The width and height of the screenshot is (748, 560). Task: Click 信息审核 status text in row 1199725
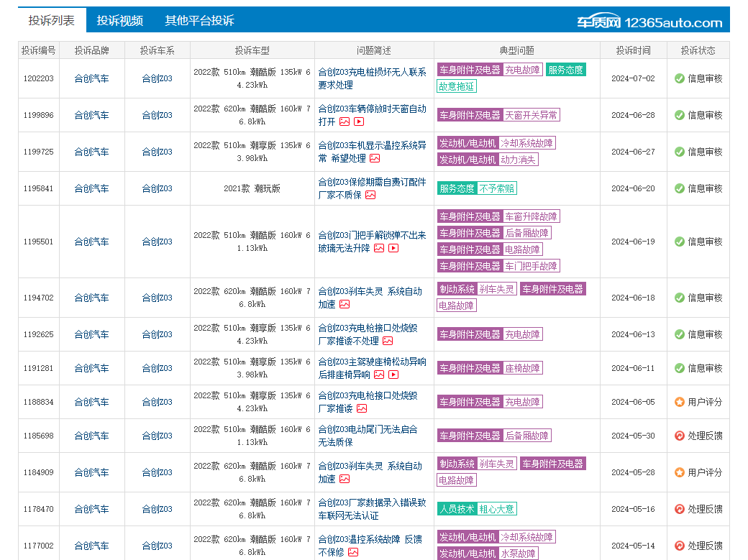point(705,152)
